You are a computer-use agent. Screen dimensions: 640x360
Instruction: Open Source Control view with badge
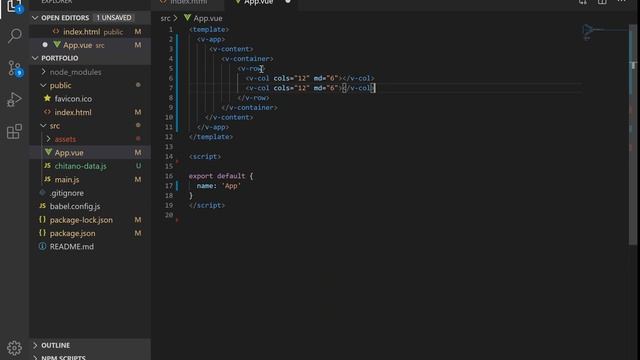[x=15, y=68]
